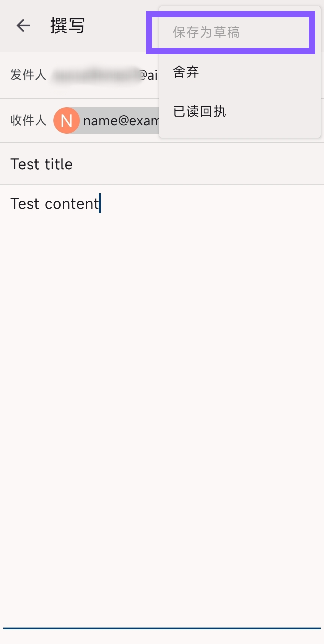The image size is (324, 644).
Task: Click the 'Test content' body text
Action: pos(55,204)
